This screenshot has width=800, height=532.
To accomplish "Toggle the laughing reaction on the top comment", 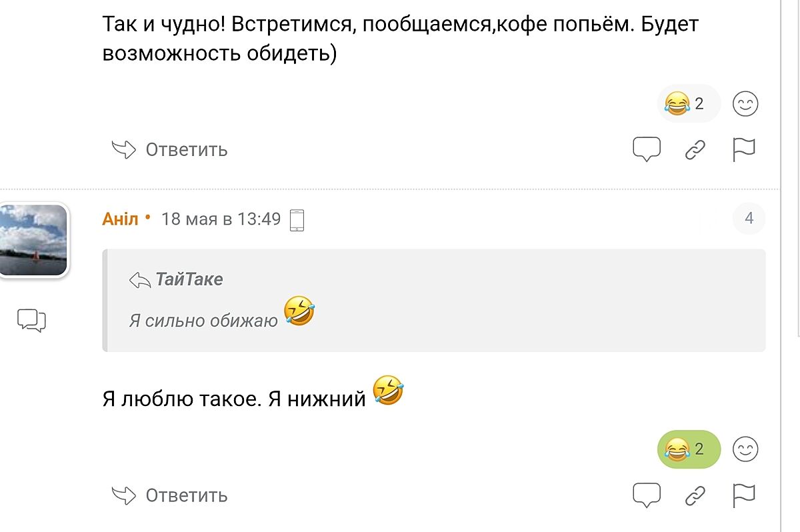I will click(689, 104).
